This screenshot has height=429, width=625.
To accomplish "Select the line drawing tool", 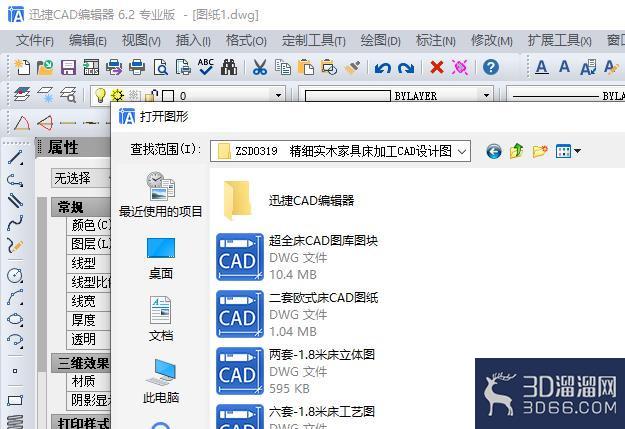I will tap(15, 157).
